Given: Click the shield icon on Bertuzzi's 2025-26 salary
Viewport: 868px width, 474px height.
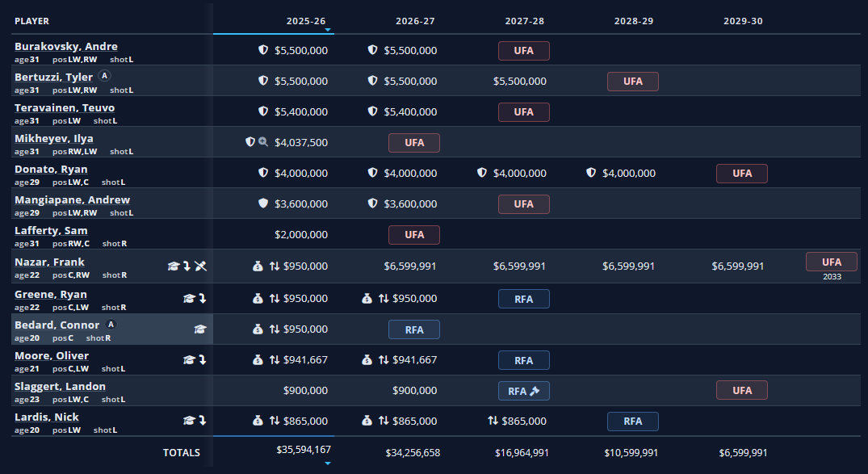Looking at the screenshot, I should point(263,81).
